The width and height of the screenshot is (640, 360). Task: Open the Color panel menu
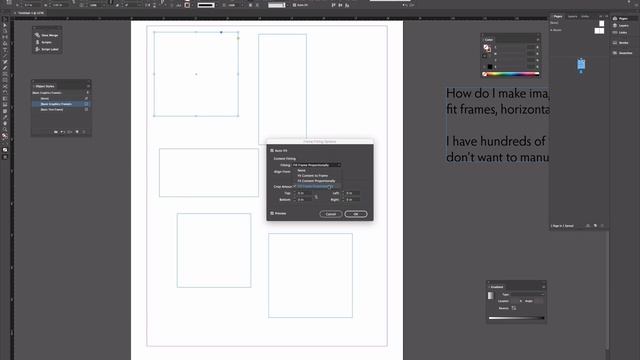tap(538, 40)
